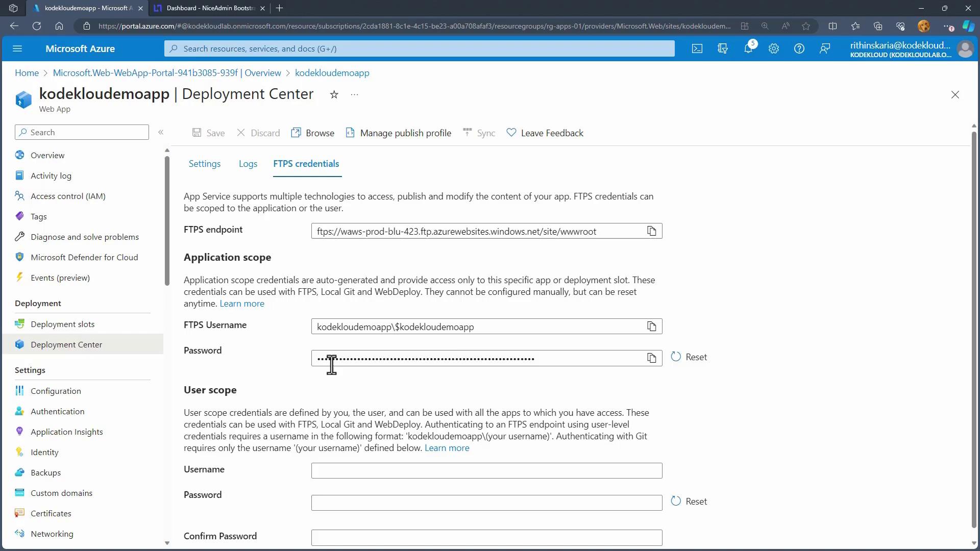Screen dimensions: 980x551
Task: Reset the application scope password
Action: pyautogui.click(x=689, y=357)
